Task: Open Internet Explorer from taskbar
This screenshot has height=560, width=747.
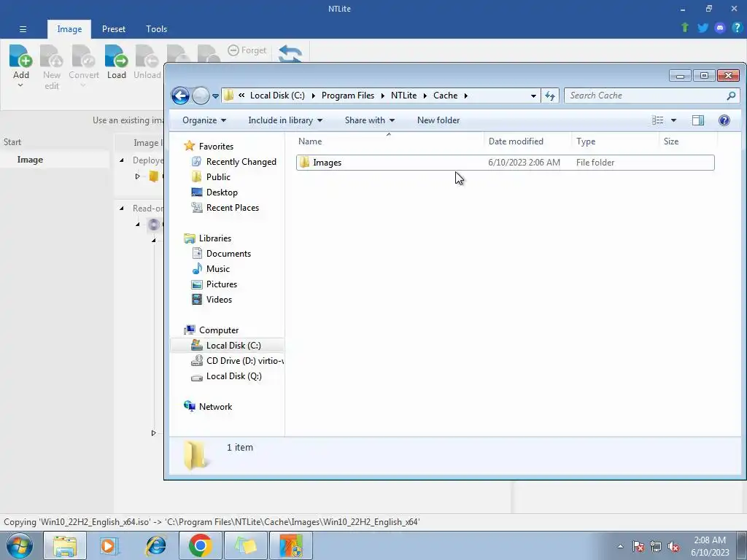Action: (x=155, y=545)
